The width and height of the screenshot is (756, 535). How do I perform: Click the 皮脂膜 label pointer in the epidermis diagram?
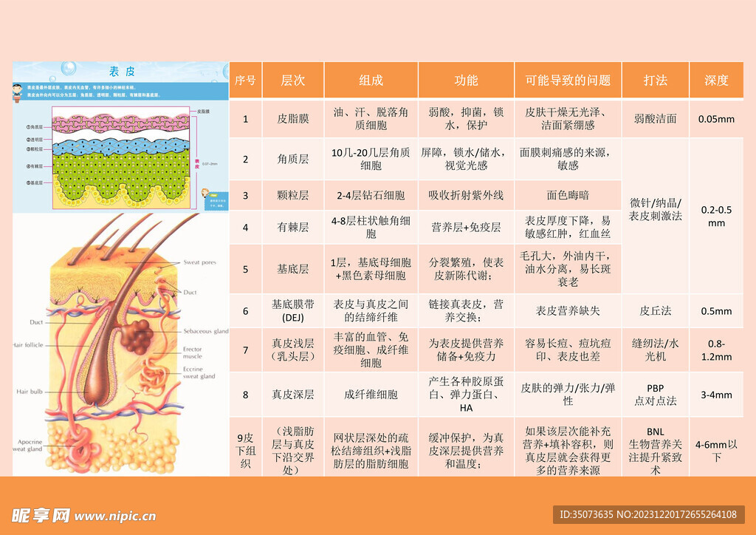coord(204,111)
